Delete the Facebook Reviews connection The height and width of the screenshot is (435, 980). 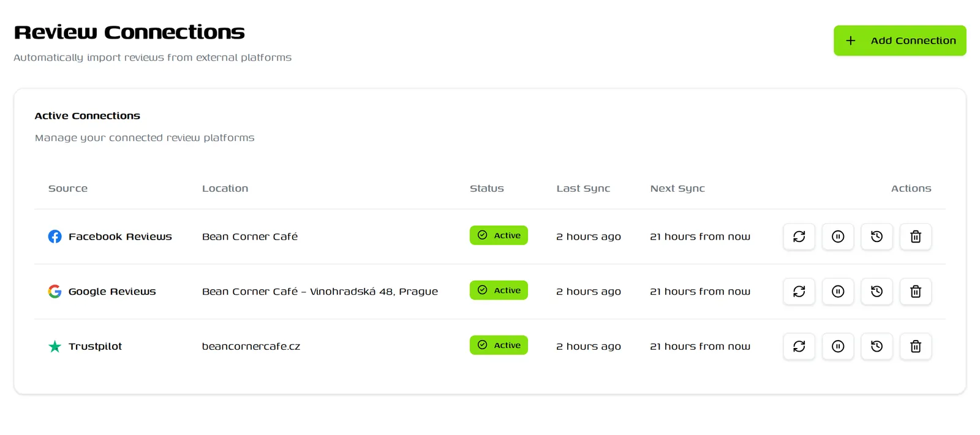916,236
